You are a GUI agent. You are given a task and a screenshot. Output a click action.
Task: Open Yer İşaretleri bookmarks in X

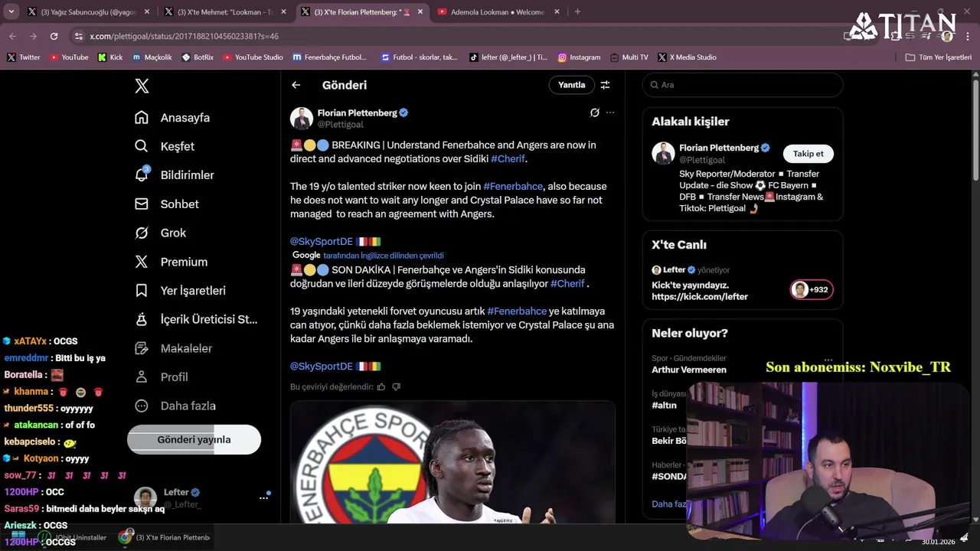point(180,291)
